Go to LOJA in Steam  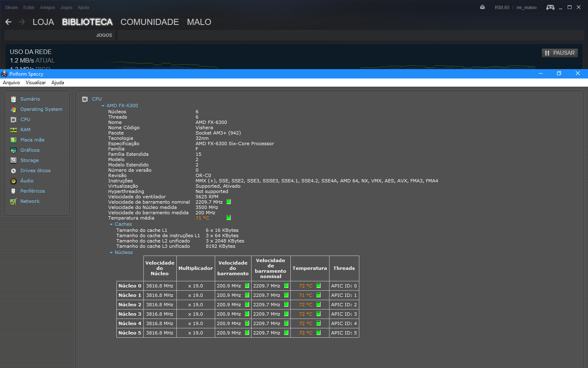tap(43, 22)
